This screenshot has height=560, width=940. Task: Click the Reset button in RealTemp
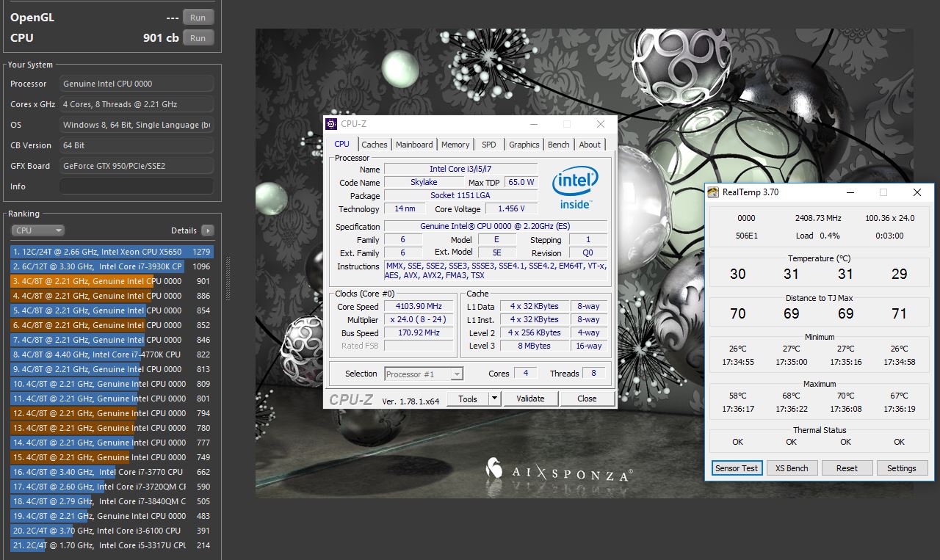(847, 468)
